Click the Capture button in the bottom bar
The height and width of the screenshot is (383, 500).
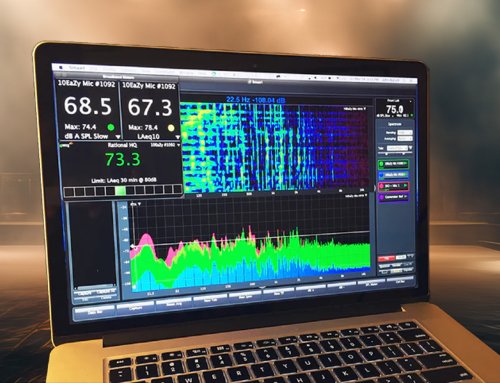coord(135,308)
